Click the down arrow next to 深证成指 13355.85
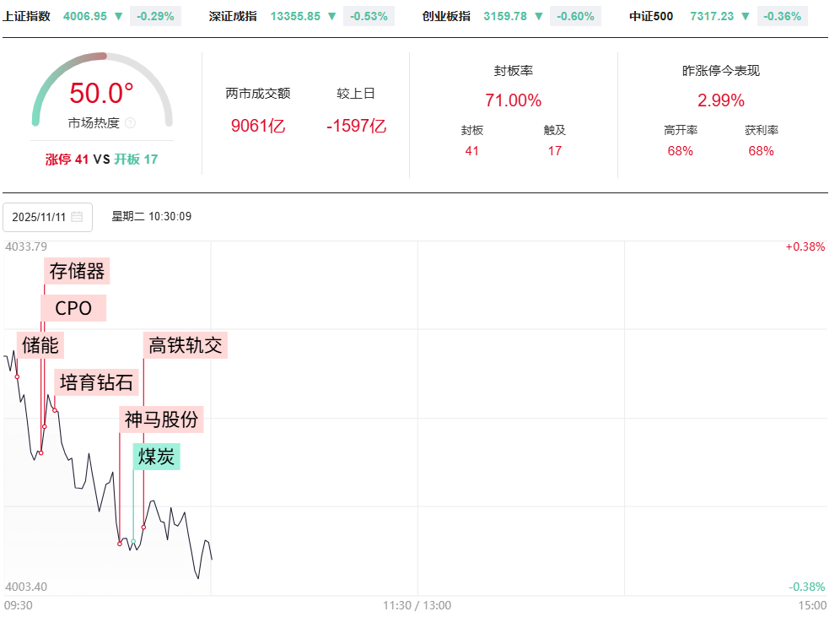 click(331, 16)
